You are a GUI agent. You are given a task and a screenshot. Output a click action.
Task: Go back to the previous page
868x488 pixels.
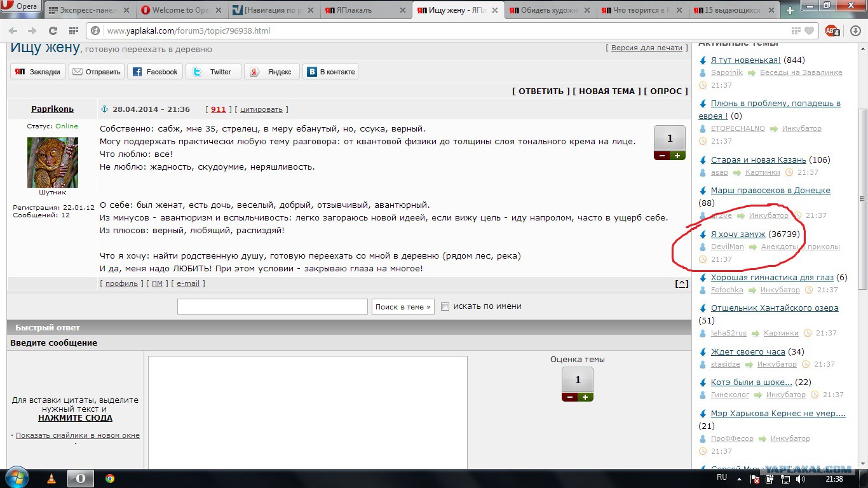13,30
